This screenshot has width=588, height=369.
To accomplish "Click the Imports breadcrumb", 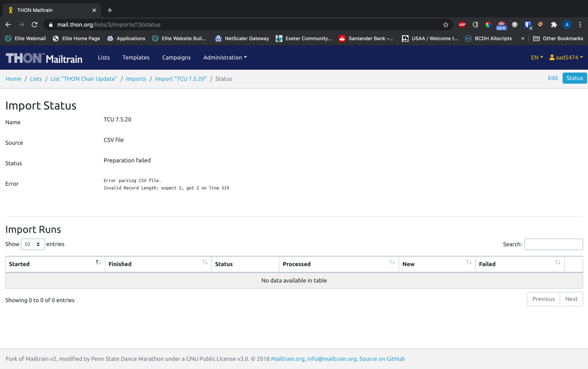I will pyautogui.click(x=136, y=79).
